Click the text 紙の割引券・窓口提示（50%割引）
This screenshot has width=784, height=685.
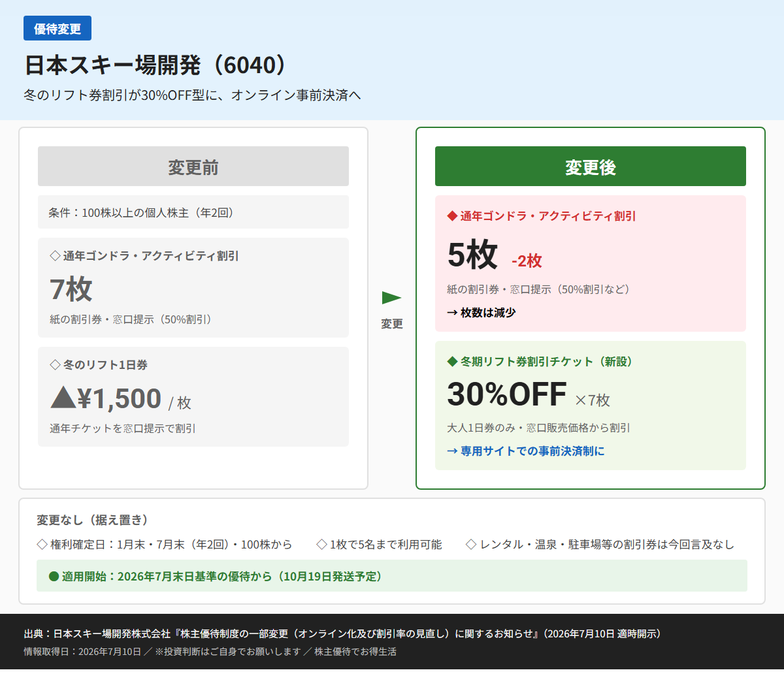(131, 319)
